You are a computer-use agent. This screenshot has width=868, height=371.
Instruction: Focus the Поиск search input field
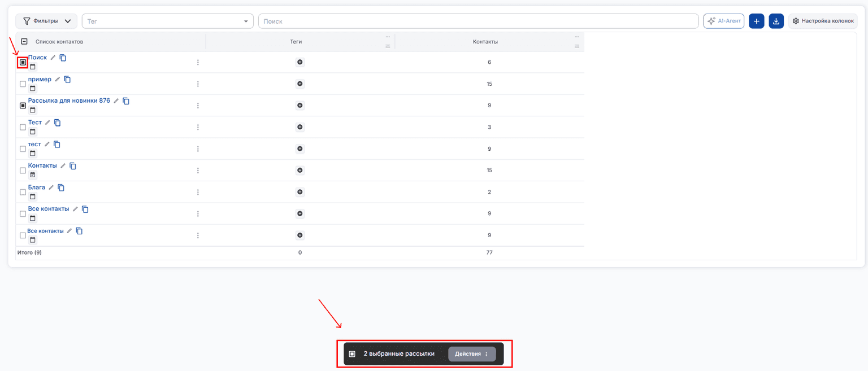pyautogui.click(x=478, y=21)
